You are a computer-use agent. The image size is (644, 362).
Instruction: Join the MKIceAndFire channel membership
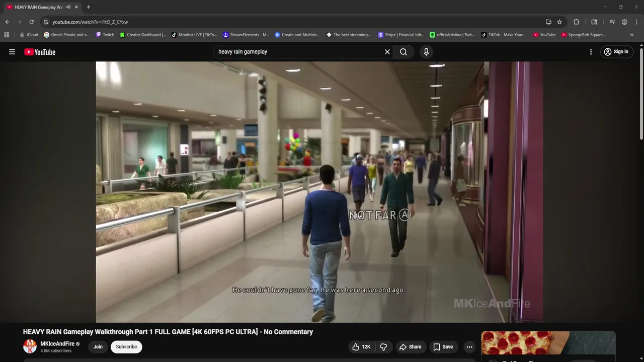[x=98, y=347]
